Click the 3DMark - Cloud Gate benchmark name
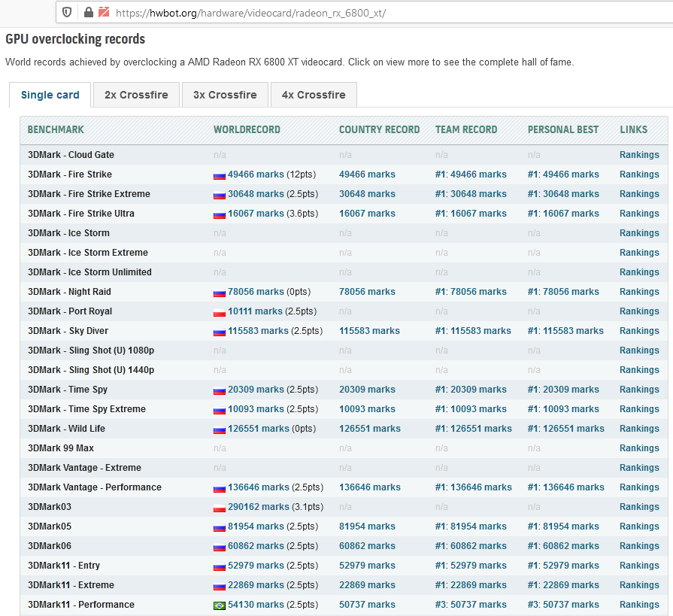This screenshot has height=616, width=673. coord(71,155)
